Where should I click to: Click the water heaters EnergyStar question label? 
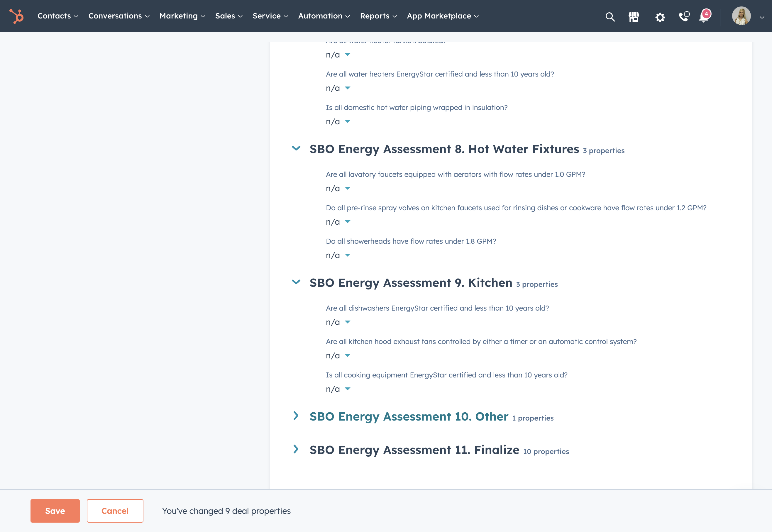(440, 74)
